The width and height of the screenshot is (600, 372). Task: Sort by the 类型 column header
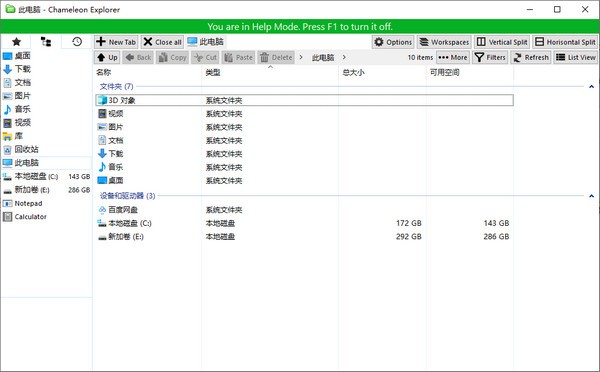[x=213, y=72]
